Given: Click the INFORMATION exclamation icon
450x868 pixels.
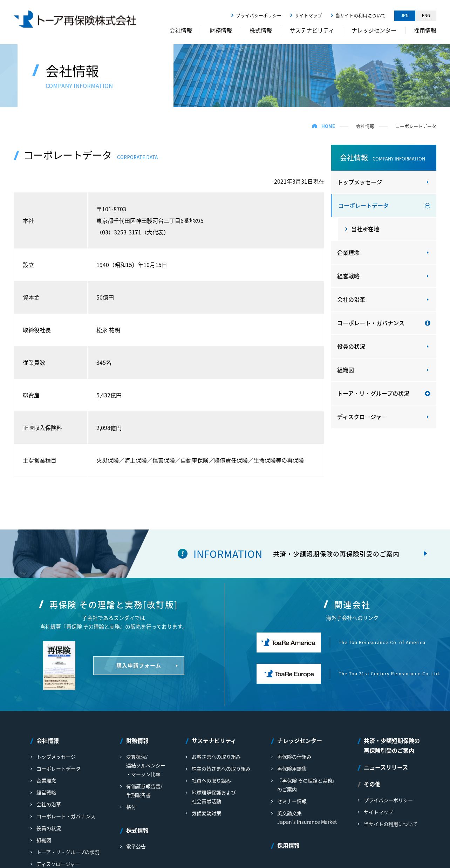Looking at the screenshot, I should pyautogui.click(x=183, y=554).
